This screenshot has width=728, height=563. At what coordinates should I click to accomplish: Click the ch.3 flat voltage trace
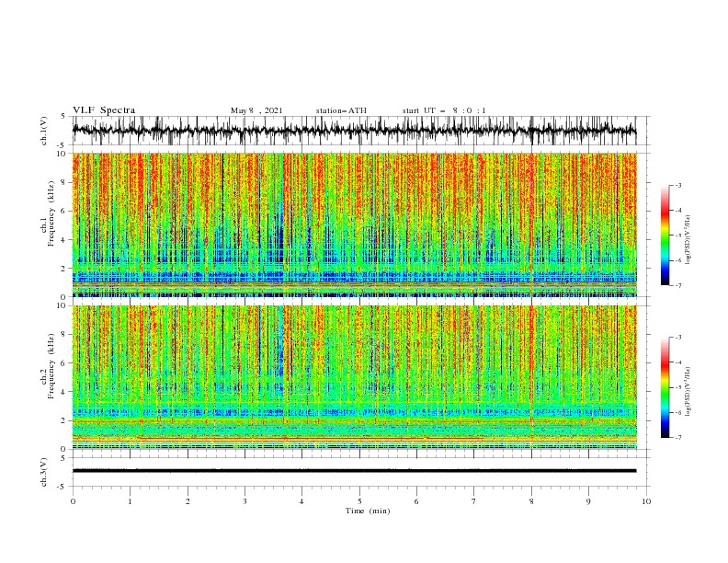(x=354, y=471)
